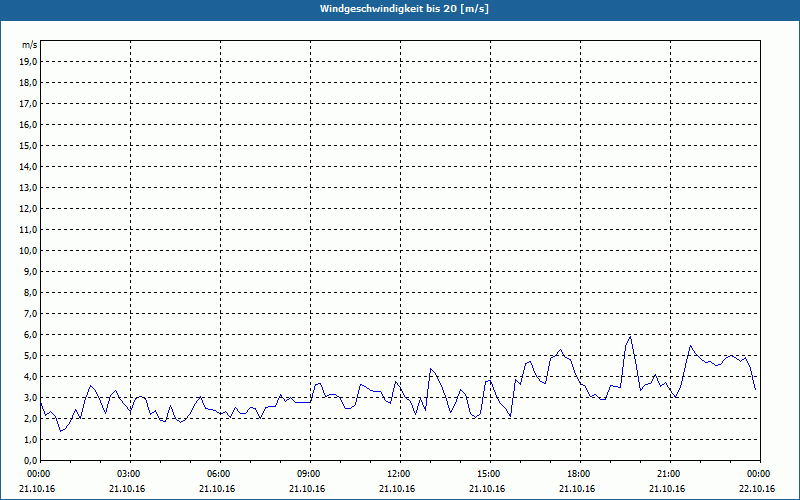800x500 pixels.
Task: Click the 21.10.16 date under 12:00
Action: click(x=397, y=489)
